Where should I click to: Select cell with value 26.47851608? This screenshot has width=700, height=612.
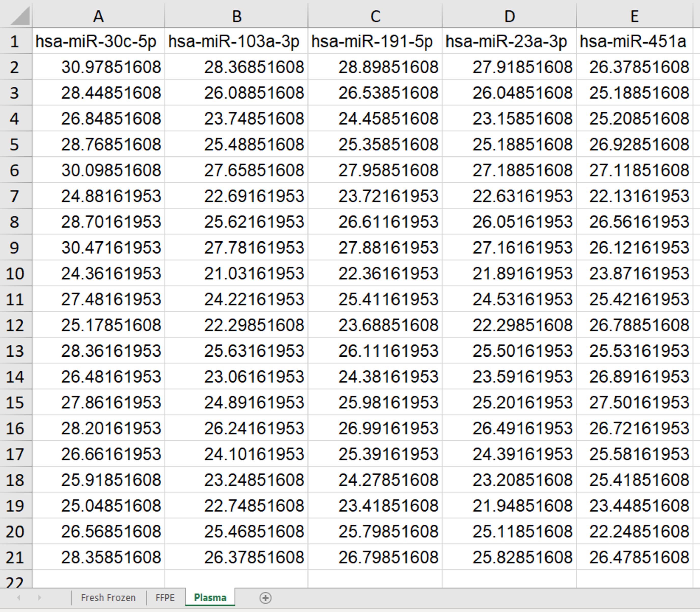[x=634, y=557]
